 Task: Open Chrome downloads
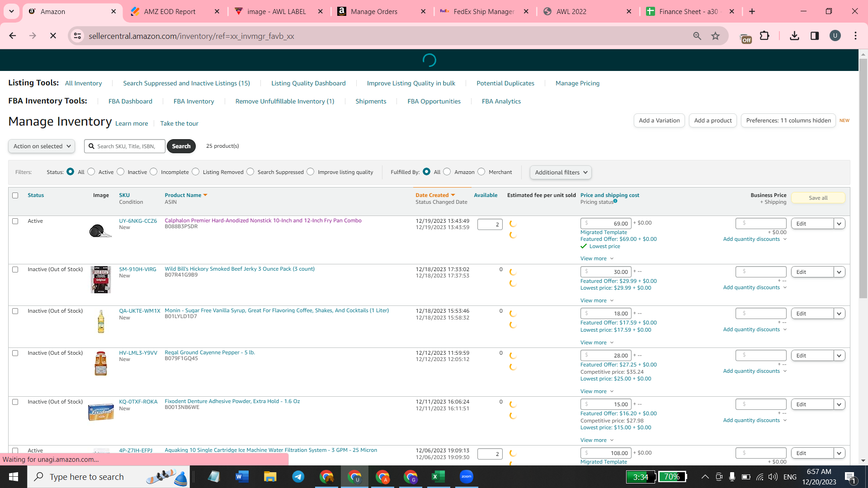pyautogui.click(x=794, y=36)
